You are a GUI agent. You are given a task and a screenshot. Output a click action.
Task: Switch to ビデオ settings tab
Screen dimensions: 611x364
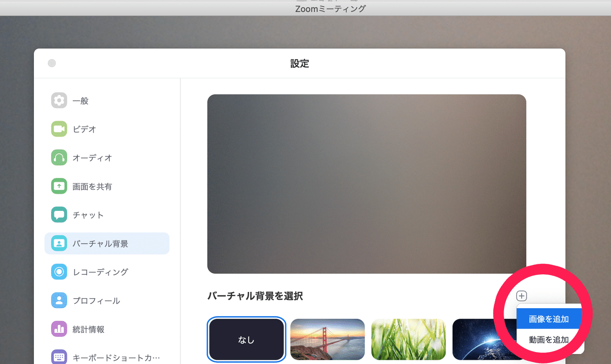pos(107,129)
